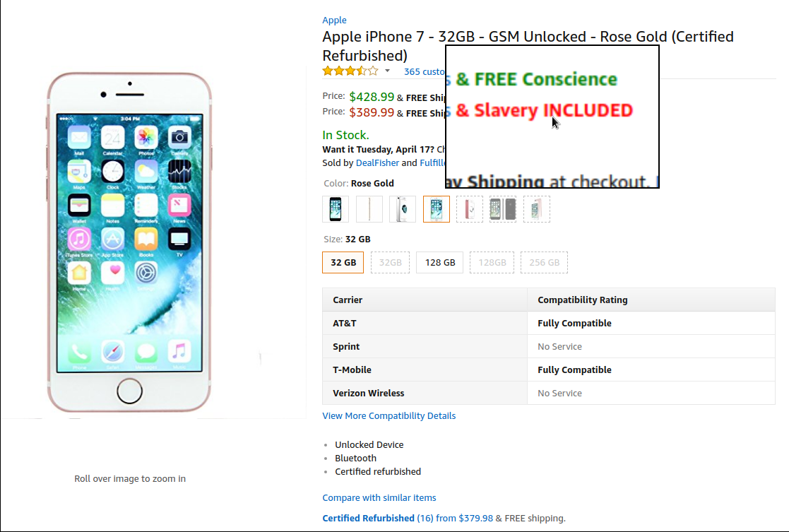Pick the silver iPhone color thumbnail

(403, 209)
